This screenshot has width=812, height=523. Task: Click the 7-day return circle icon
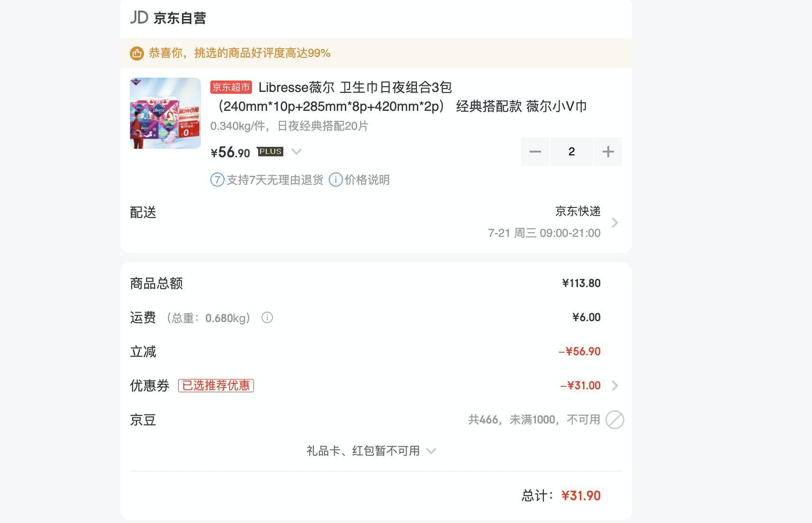pyautogui.click(x=217, y=180)
